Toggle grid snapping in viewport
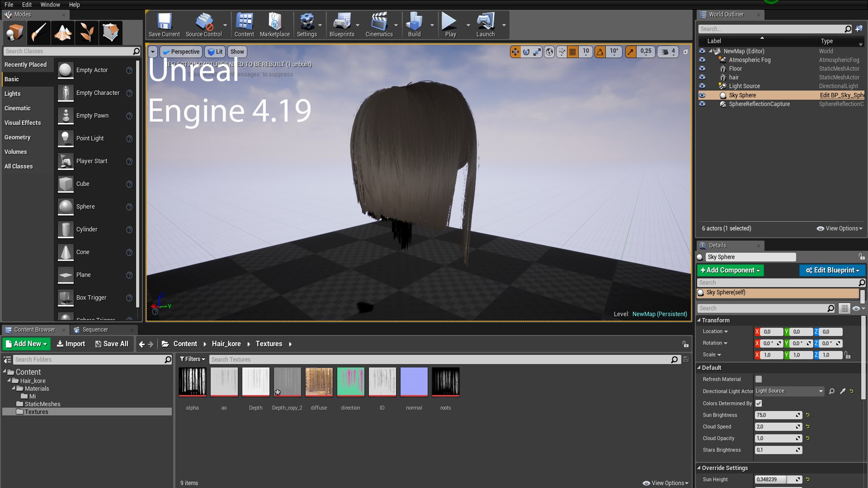Image resolution: width=868 pixels, height=488 pixels. (573, 52)
